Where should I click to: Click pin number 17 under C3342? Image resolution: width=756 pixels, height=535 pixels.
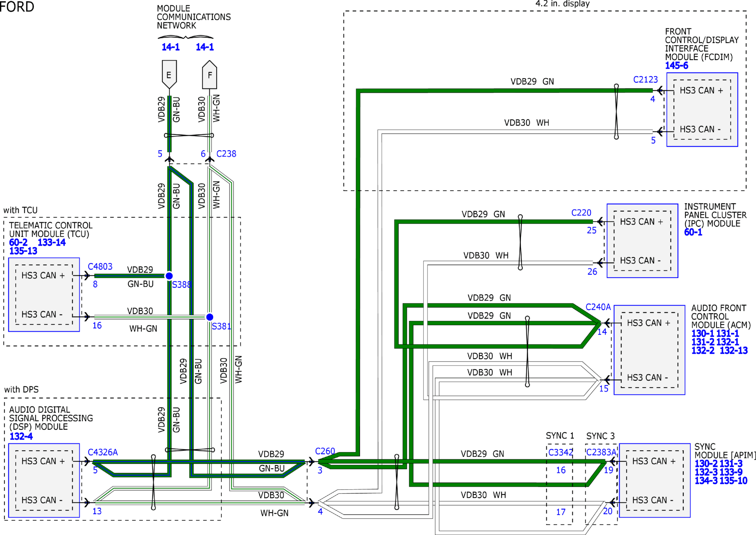tap(561, 512)
